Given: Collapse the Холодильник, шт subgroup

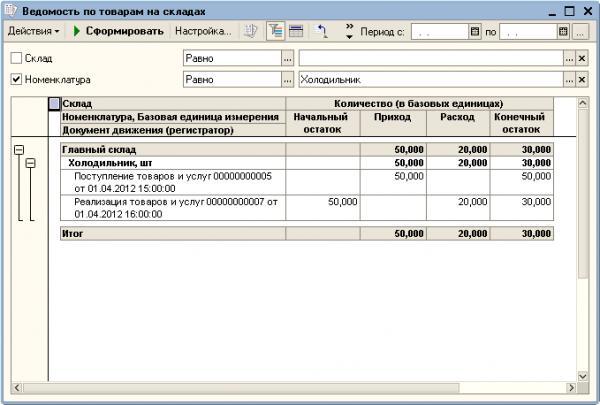Looking at the screenshot, I should (30, 162).
